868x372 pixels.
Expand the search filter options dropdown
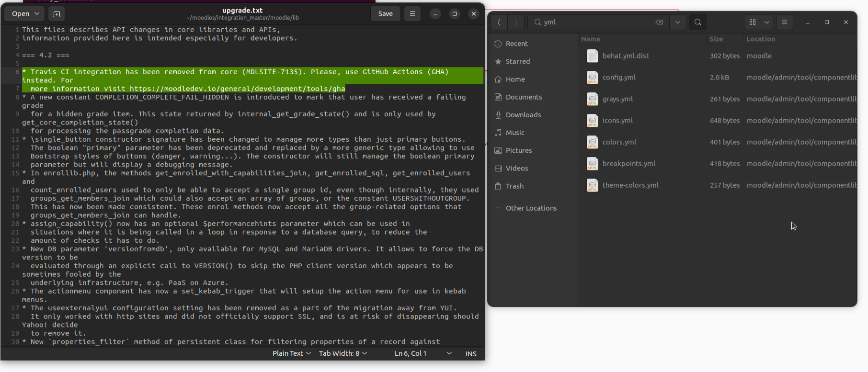(x=678, y=22)
